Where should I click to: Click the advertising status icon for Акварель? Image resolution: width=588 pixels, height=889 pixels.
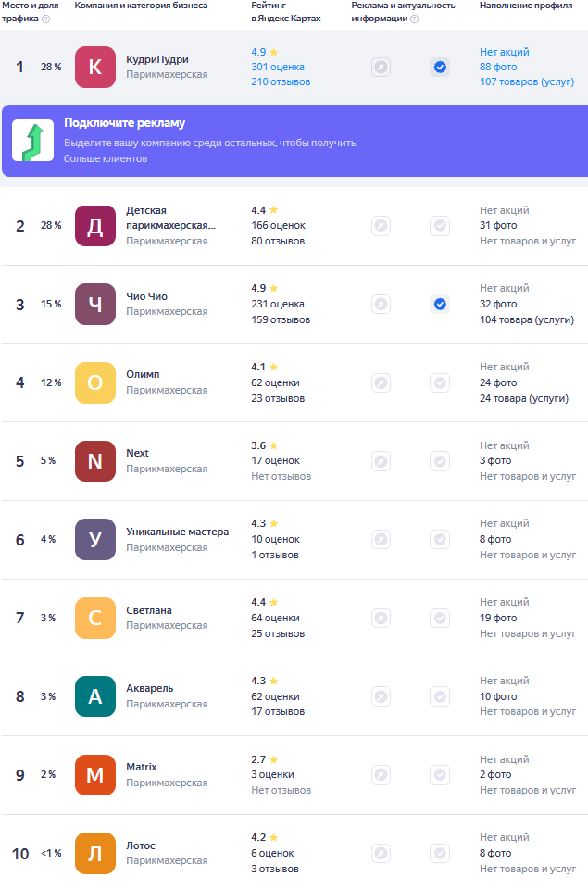point(381,696)
